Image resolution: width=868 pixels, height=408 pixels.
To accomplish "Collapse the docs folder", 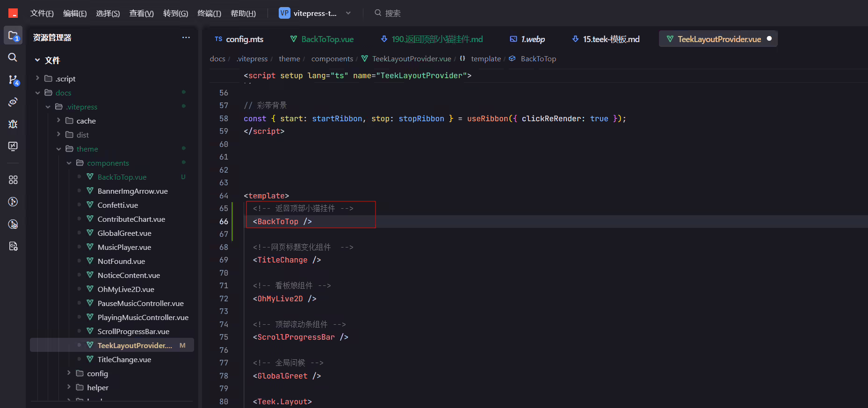I will (x=38, y=93).
